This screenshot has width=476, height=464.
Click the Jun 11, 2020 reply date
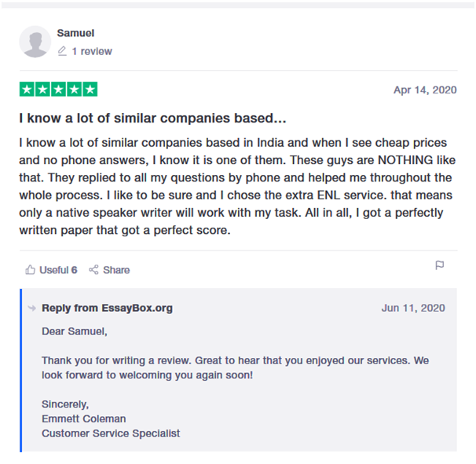413,308
